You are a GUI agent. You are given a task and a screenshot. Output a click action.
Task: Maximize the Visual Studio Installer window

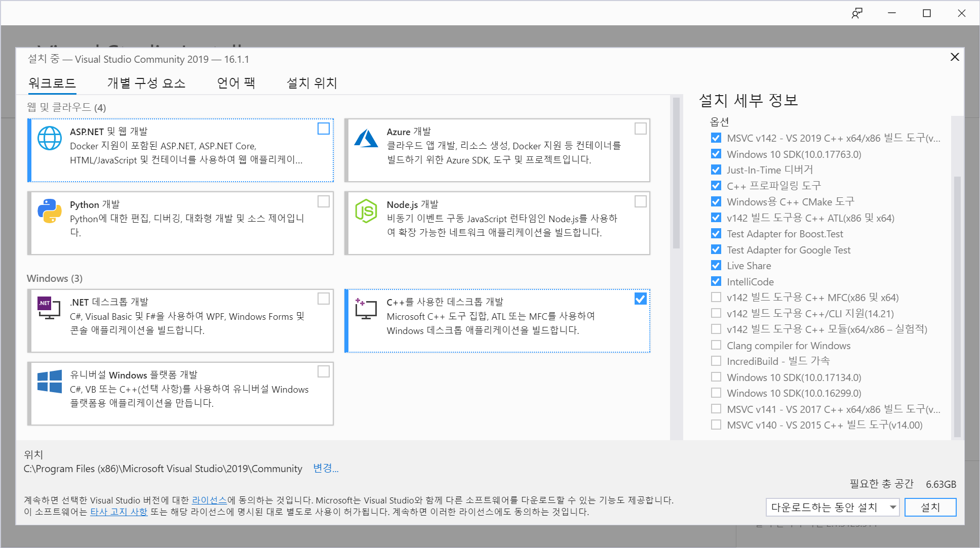[x=927, y=13]
